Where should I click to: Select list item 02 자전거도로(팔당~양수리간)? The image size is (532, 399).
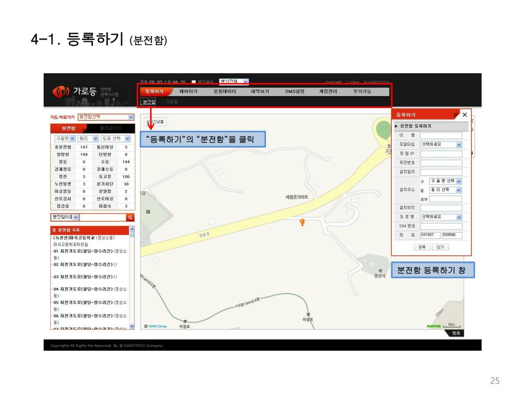pos(85,264)
